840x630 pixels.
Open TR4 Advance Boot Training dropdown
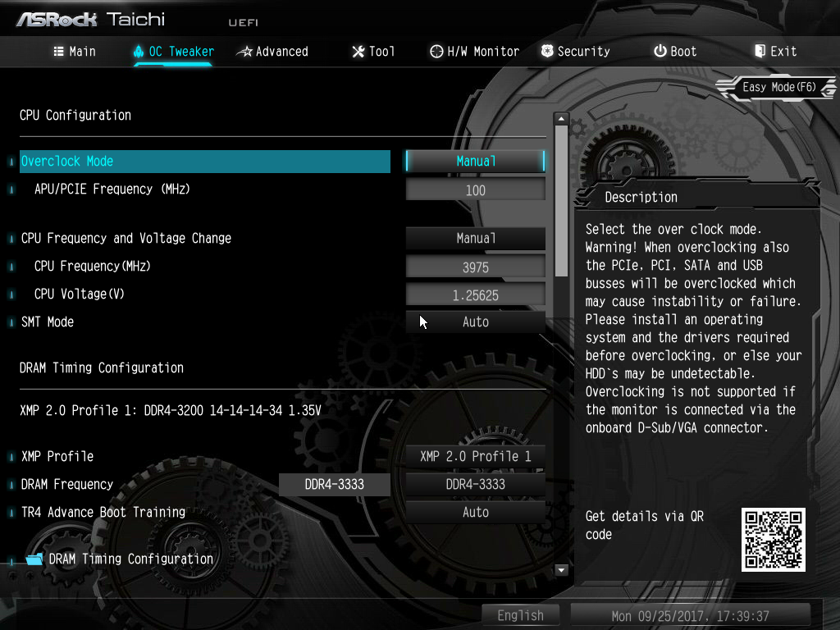tap(476, 512)
